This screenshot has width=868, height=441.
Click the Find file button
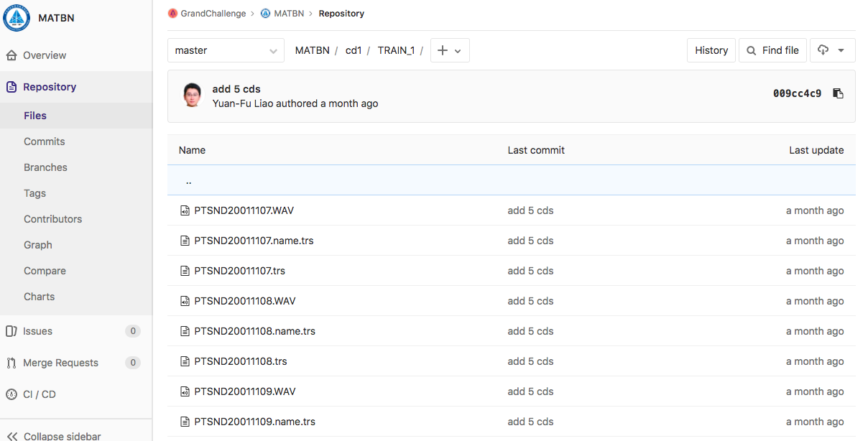[772, 50]
